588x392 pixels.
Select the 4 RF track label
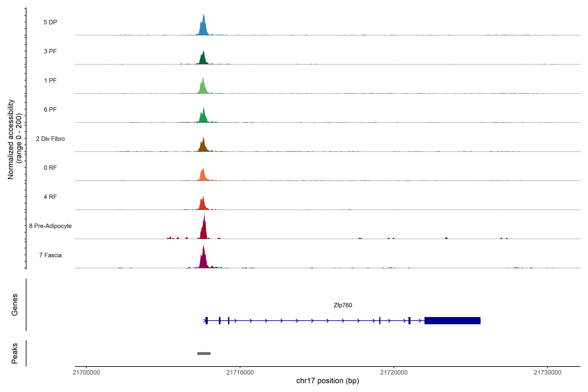pyautogui.click(x=50, y=197)
